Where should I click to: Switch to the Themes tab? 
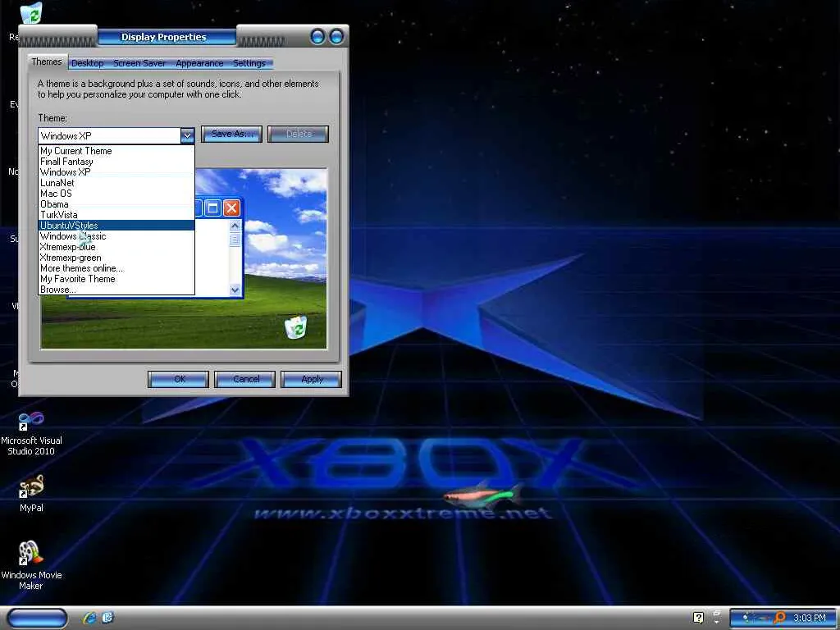tap(47, 62)
